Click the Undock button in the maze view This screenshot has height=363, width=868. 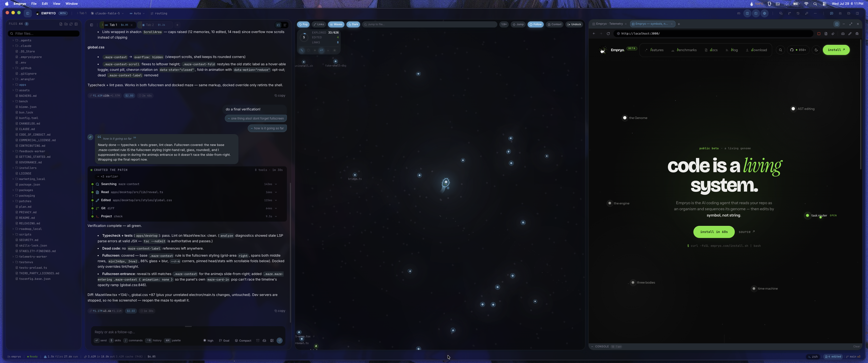point(574,25)
